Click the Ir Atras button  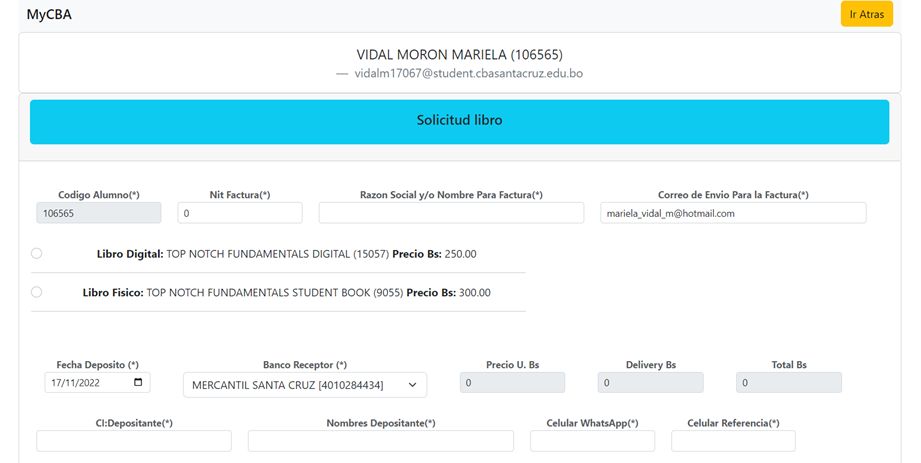click(866, 15)
